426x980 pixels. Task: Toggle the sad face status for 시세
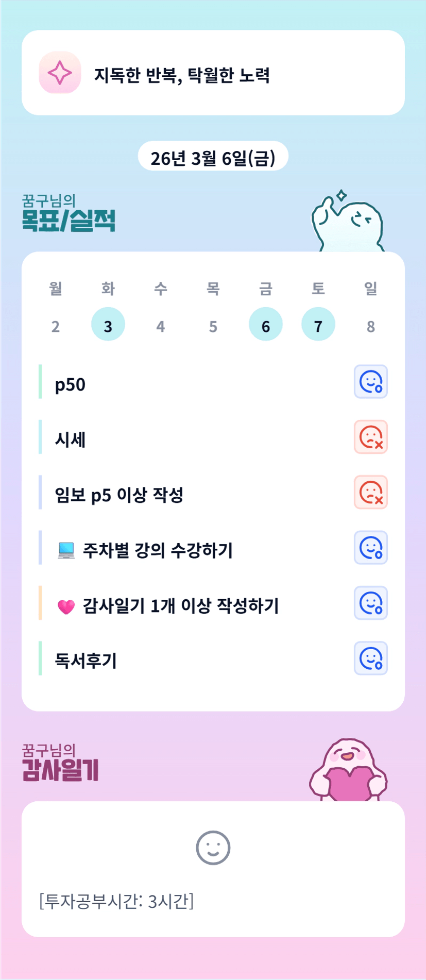click(370, 437)
